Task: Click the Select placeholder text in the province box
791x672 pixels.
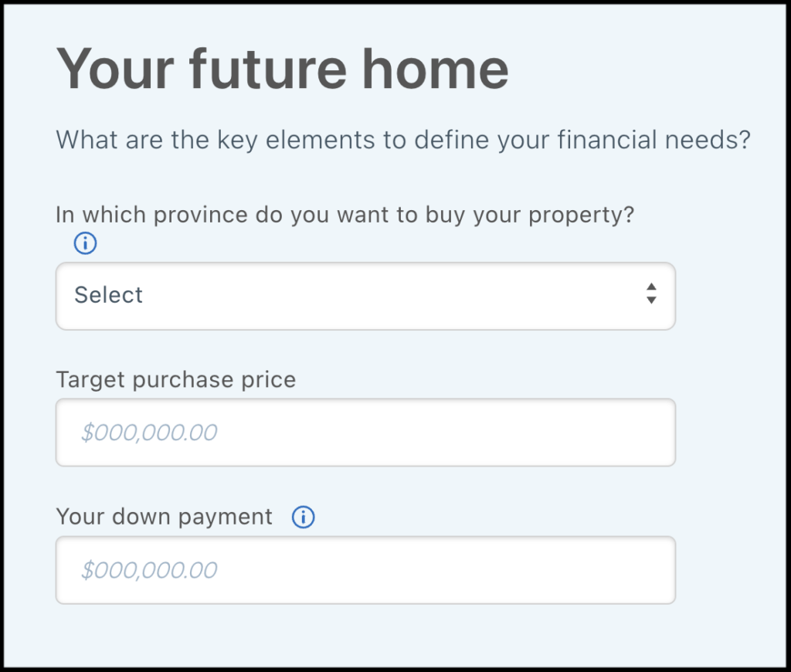Action: click(109, 295)
